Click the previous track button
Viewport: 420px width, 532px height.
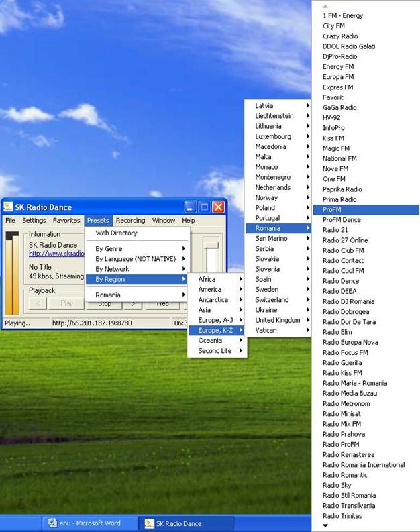click(x=38, y=303)
